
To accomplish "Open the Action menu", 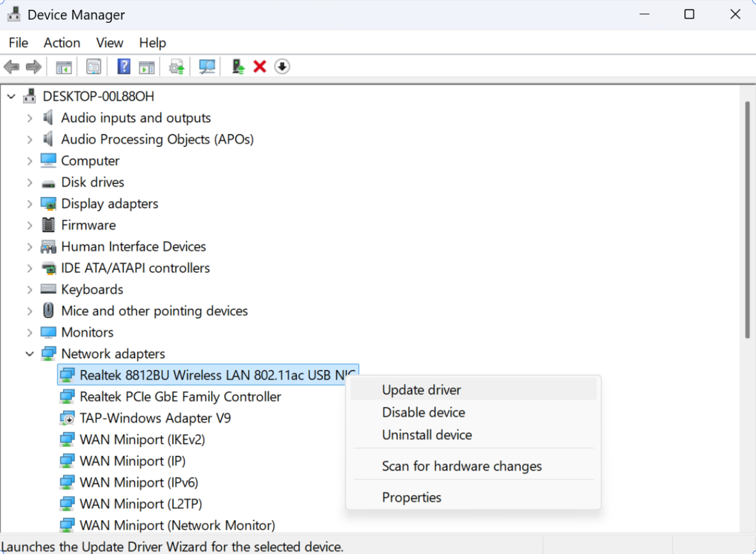I will (62, 43).
